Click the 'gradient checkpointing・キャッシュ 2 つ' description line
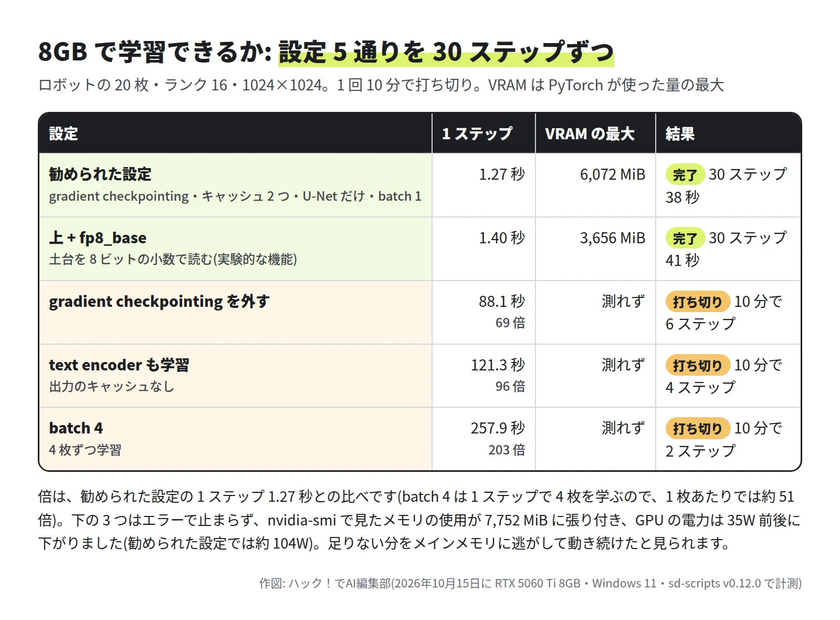This screenshot has height=620, width=840. 235,196
